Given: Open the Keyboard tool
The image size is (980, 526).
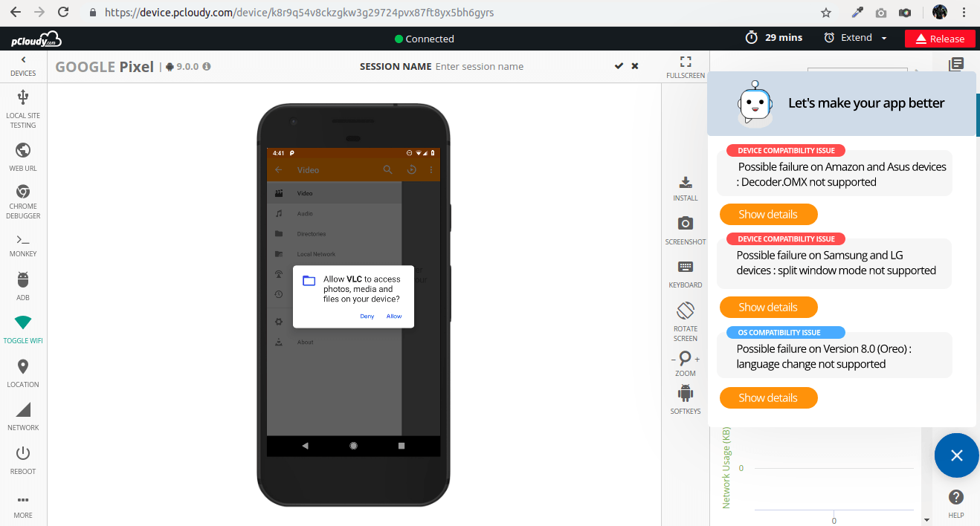Looking at the screenshot, I should pos(686,274).
